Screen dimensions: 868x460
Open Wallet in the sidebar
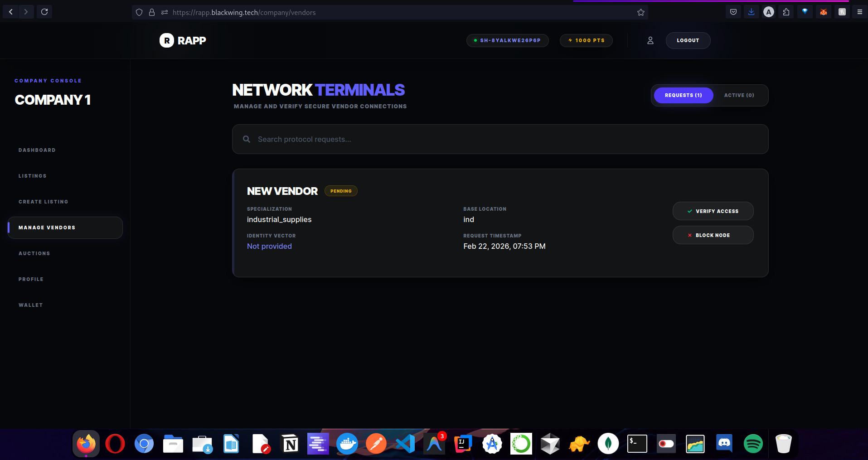click(31, 305)
